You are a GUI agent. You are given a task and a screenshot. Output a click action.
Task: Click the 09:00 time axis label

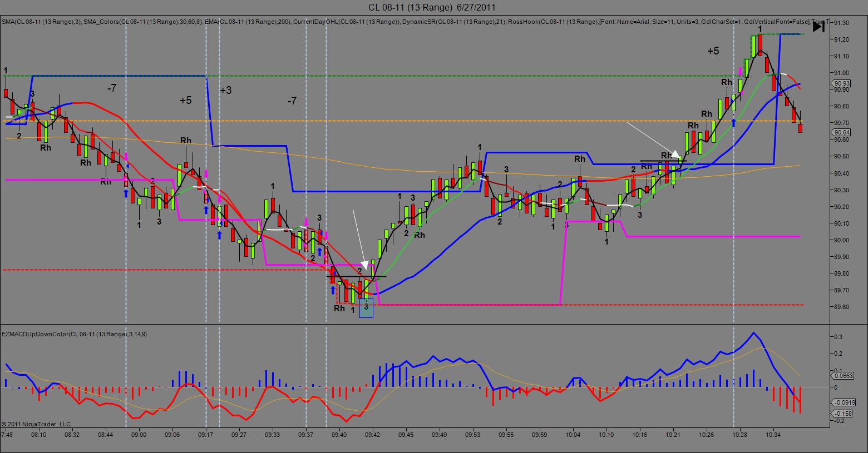139,435
